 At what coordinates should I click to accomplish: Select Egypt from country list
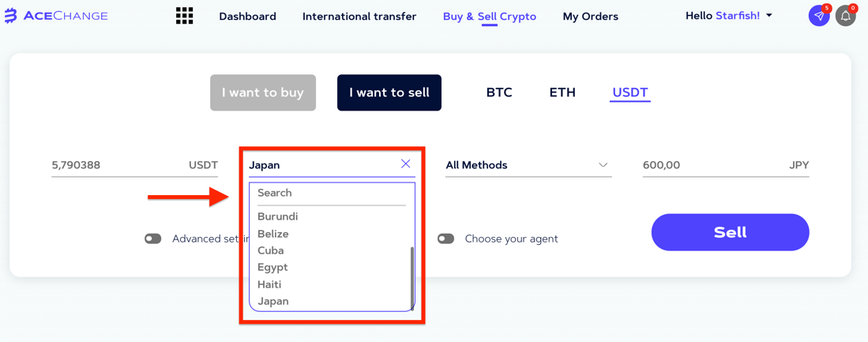click(x=273, y=267)
